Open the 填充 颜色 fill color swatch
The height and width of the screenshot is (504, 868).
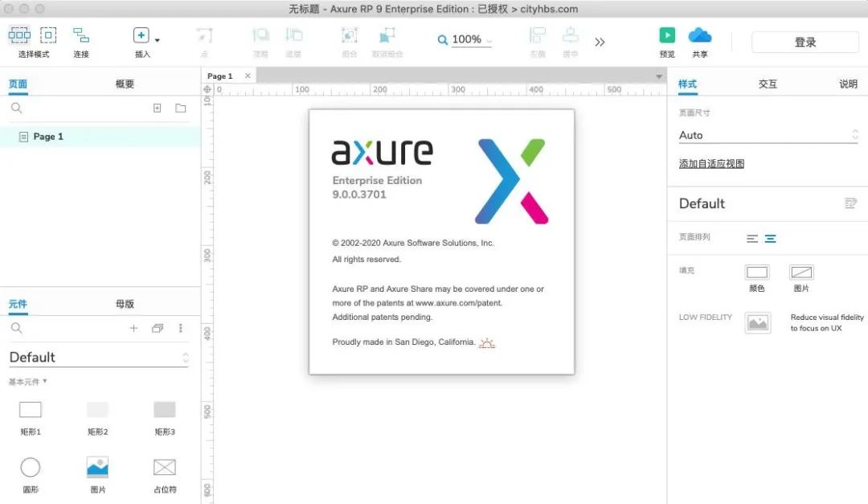click(757, 272)
